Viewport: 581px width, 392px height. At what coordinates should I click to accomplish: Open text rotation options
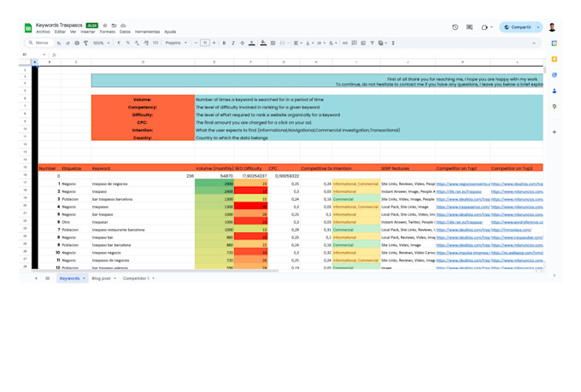click(332, 43)
